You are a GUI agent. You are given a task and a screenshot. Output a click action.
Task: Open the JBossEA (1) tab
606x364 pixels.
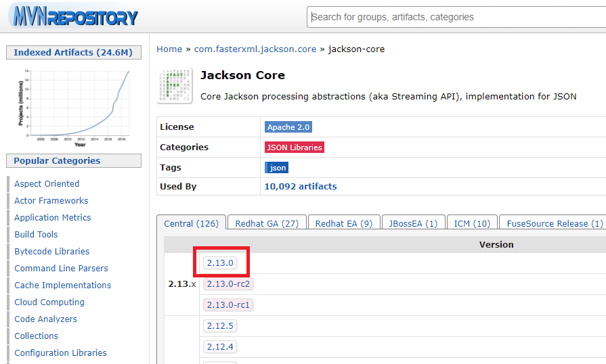click(x=413, y=223)
